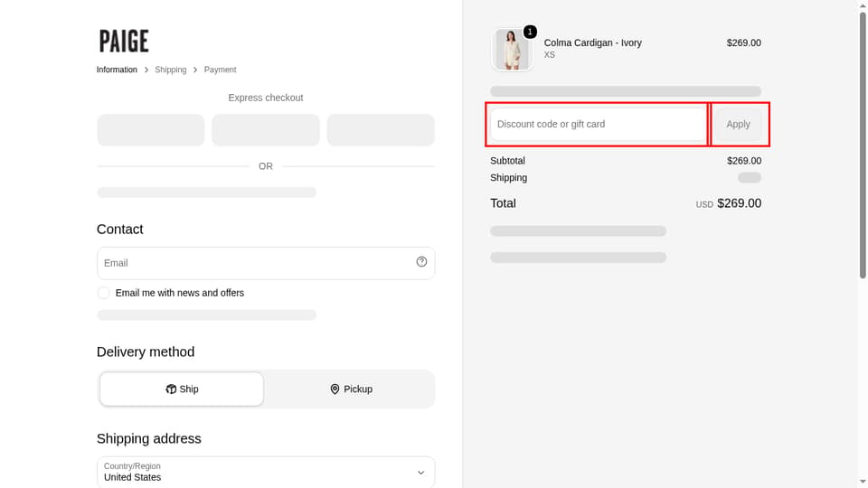Image resolution: width=868 pixels, height=488 pixels.
Task: Click the quantity badge on the cardigan thumbnail
Action: 530,33
